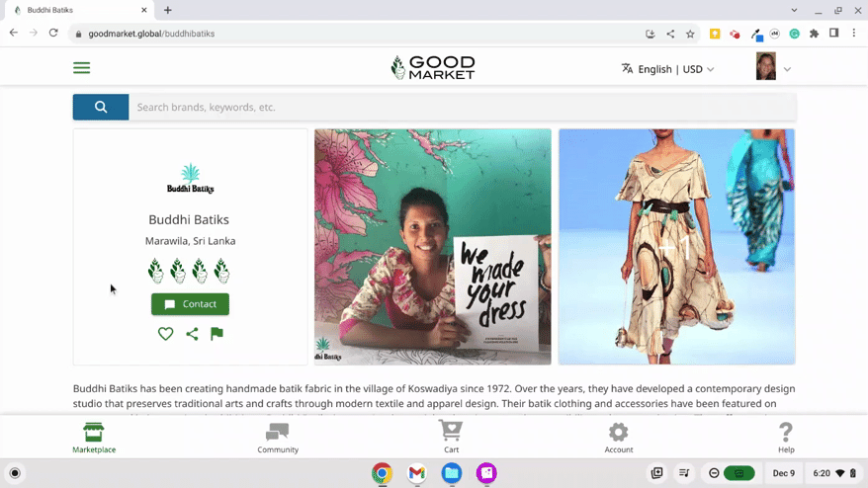Open the Community tab
The height and width of the screenshot is (488, 868).
pyautogui.click(x=278, y=438)
